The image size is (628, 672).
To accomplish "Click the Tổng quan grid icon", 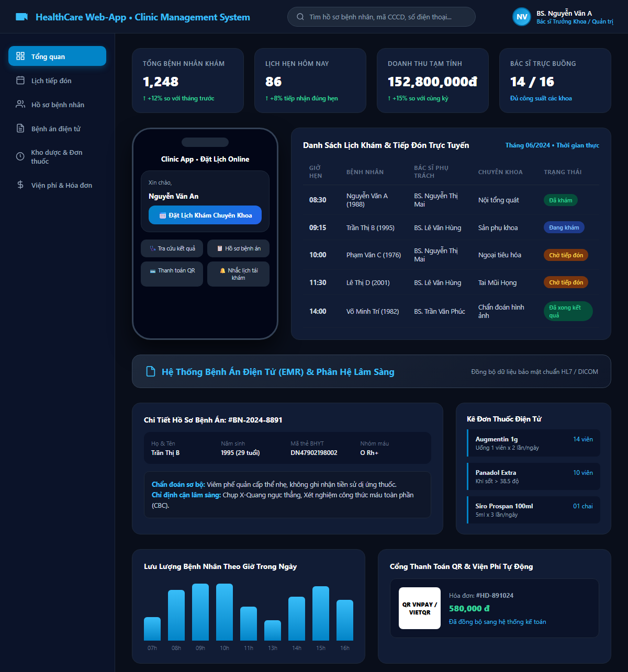I will tap(20, 56).
